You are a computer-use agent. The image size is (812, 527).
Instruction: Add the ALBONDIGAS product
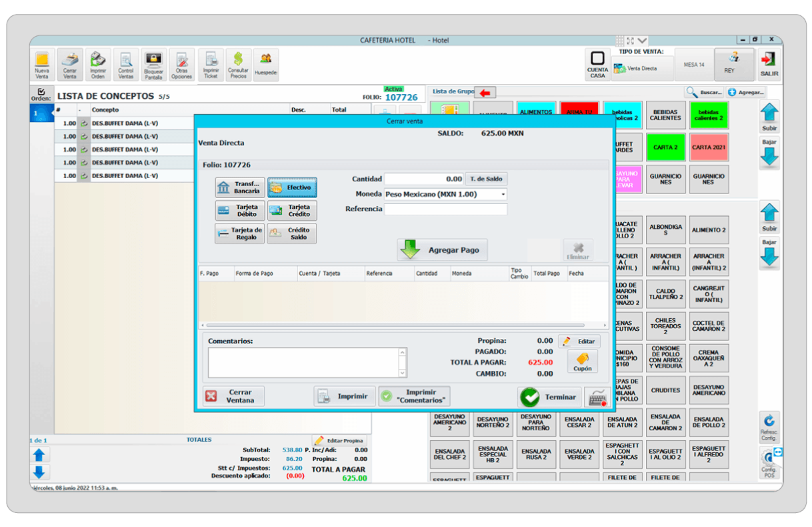666,230
